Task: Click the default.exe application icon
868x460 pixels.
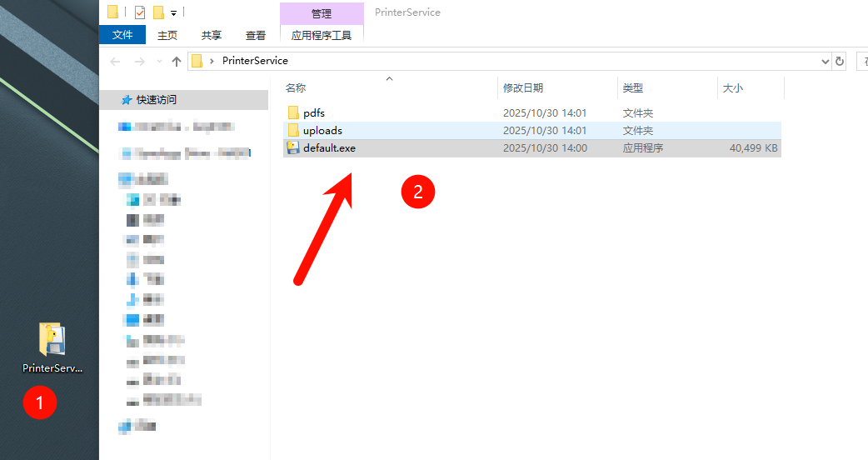Action: (x=293, y=147)
